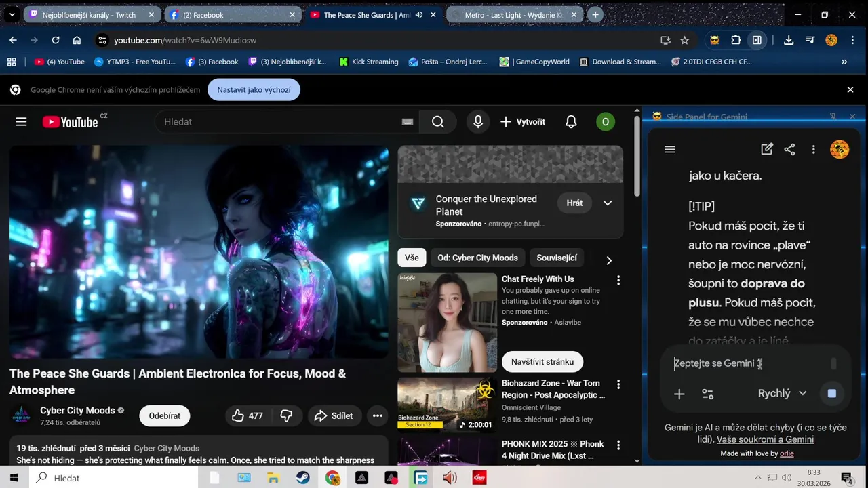
Task: Start voice search with the microphone
Action: coord(478,122)
